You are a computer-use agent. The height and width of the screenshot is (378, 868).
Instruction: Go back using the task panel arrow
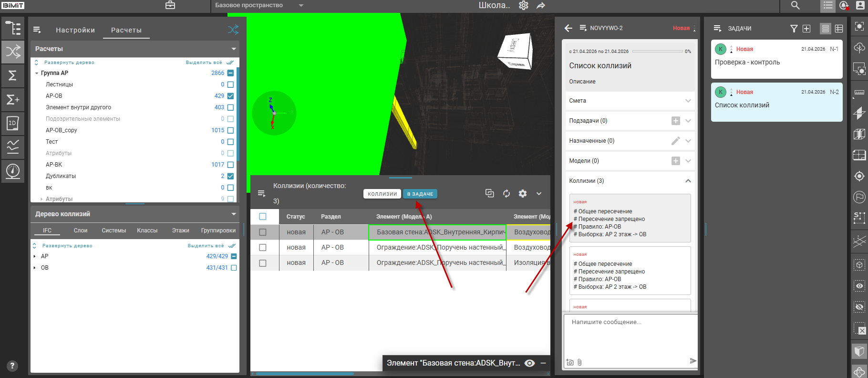point(568,28)
